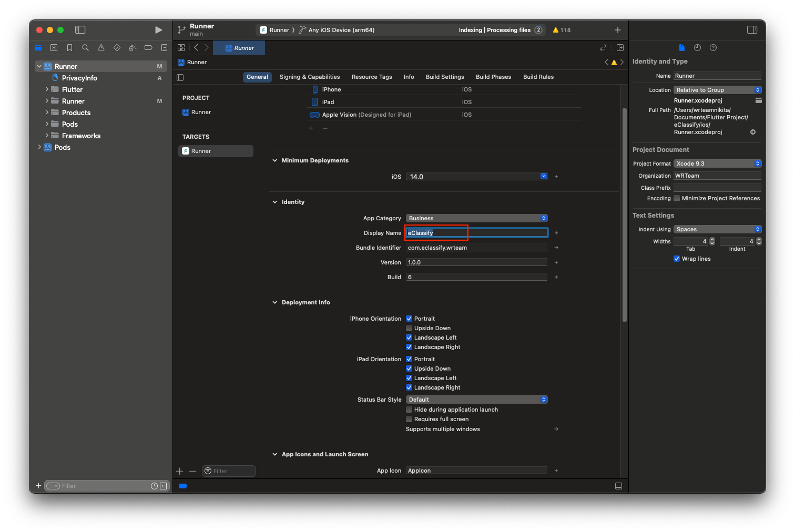Enable iPhone Upside Down orientation
795x532 pixels.
click(409, 328)
